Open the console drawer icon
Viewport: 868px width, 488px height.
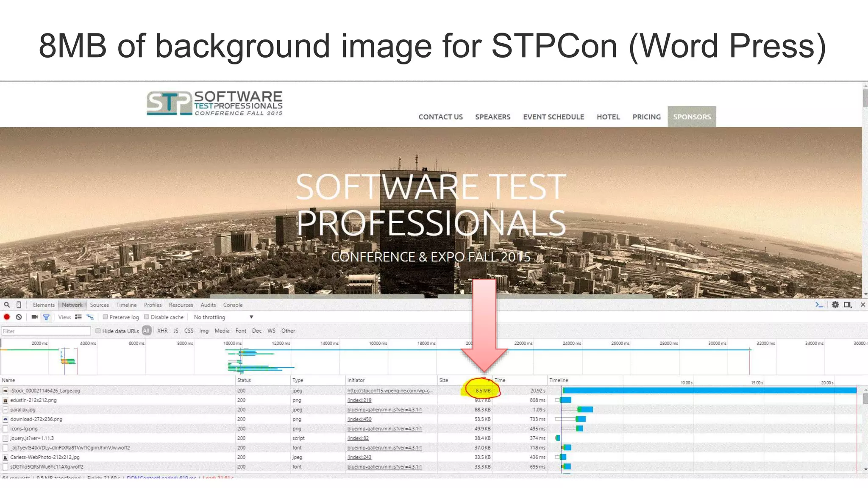pos(819,305)
